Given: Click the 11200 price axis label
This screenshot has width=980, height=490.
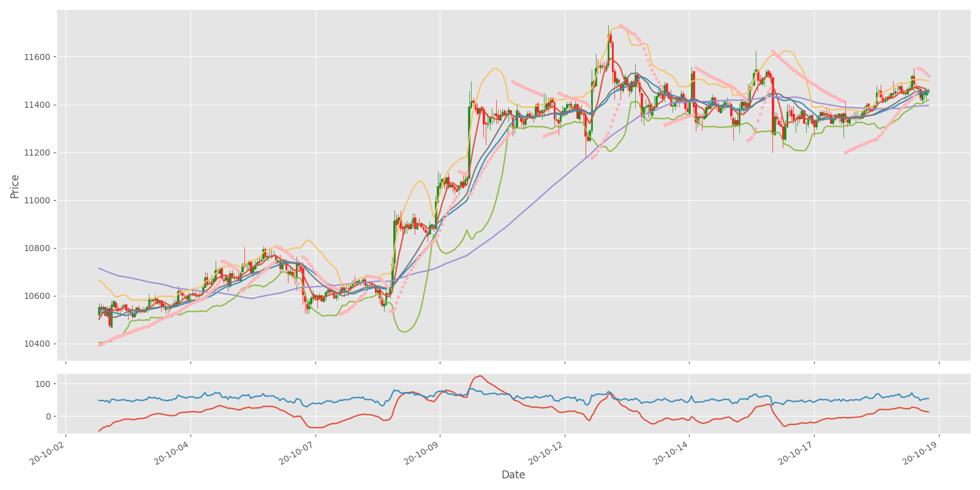Looking at the screenshot, I should tap(38, 153).
